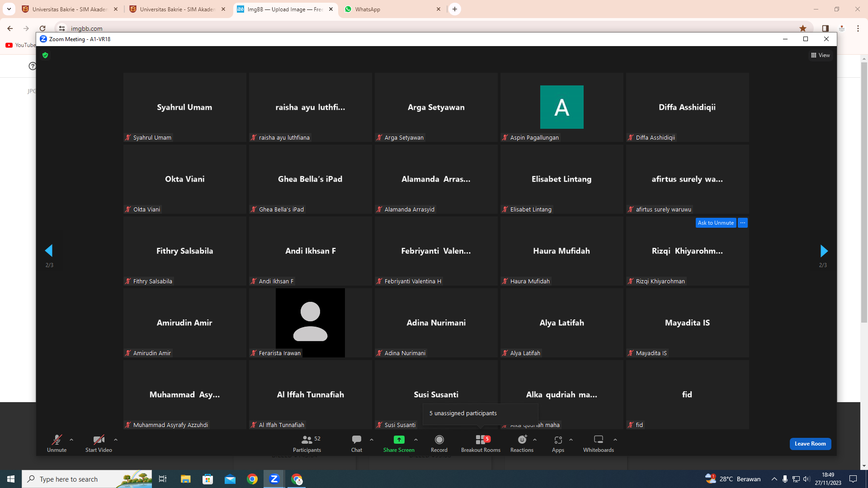The width and height of the screenshot is (868, 488).
Task: Open more options for Rizqi Khiyarohman tile
Action: click(743, 223)
